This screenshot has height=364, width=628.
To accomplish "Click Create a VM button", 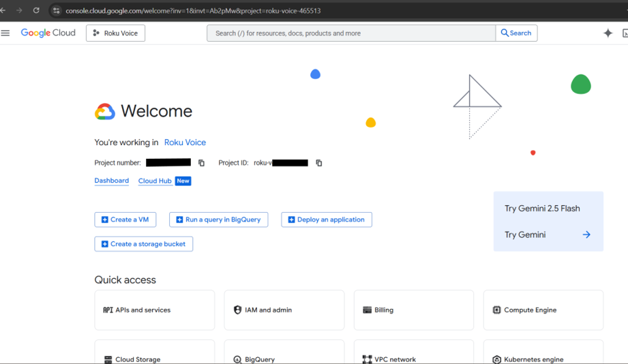I will click(125, 219).
